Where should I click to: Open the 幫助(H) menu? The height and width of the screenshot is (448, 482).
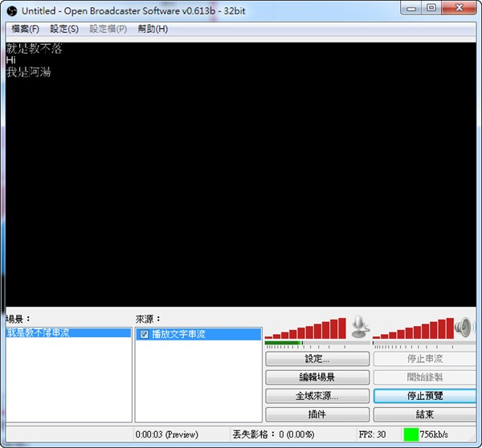153,29
